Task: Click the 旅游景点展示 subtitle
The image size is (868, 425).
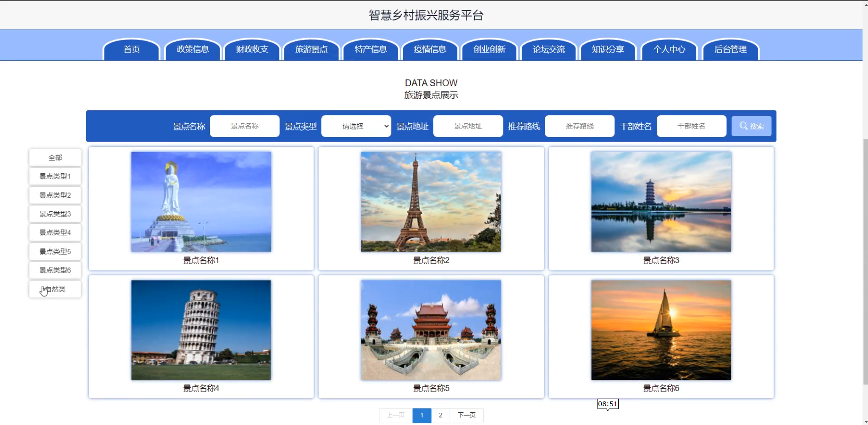Action: pyautogui.click(x=431, y=95)
